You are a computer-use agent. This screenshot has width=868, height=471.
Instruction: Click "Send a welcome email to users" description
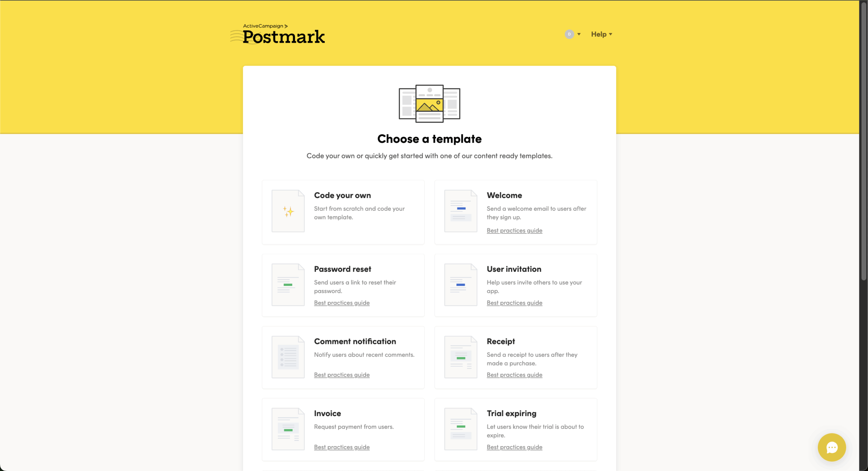click(x=536, y=213)
